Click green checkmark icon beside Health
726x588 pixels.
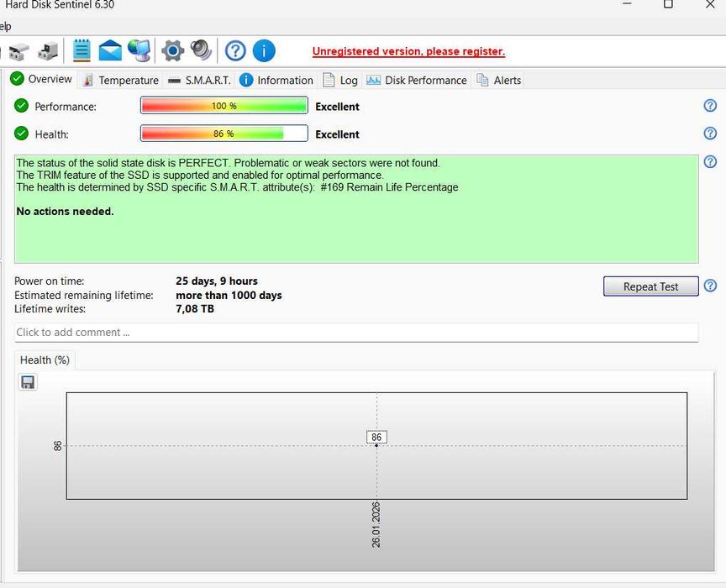tap(21, 134)
